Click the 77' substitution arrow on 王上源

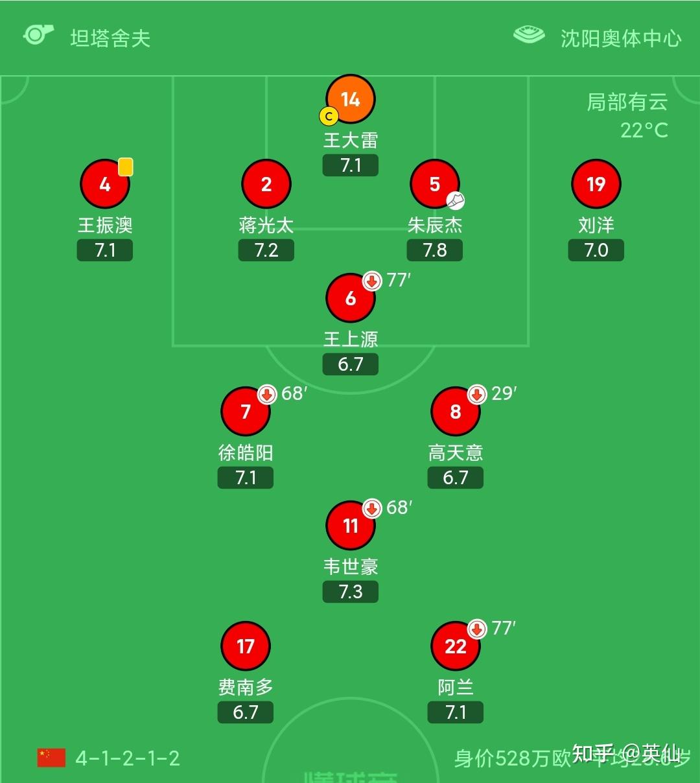371,281
